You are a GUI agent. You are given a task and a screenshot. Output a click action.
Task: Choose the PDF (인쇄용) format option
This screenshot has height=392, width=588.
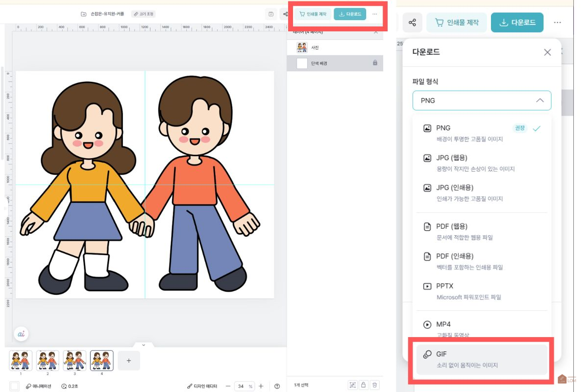[x=482, y=261]
